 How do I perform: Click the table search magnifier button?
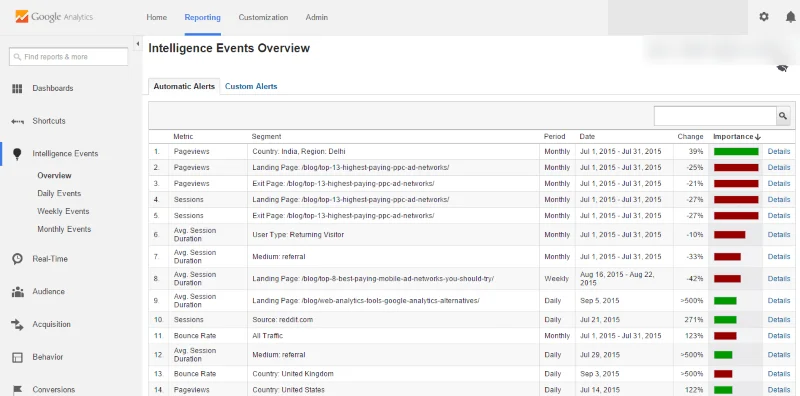point(783,116)
